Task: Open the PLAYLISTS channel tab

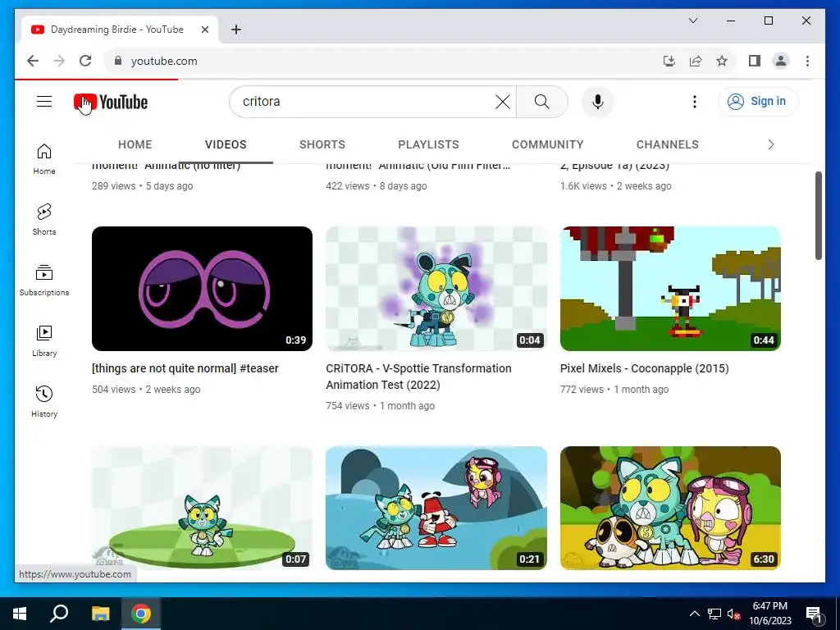Action: tap(428, 144)
